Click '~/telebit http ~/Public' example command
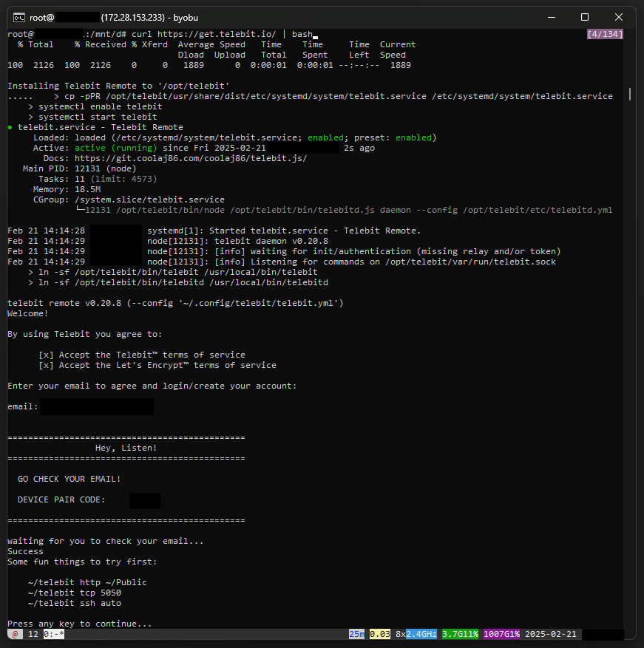The width and height of the screenshot is (644, 648). tap(87, 582)
